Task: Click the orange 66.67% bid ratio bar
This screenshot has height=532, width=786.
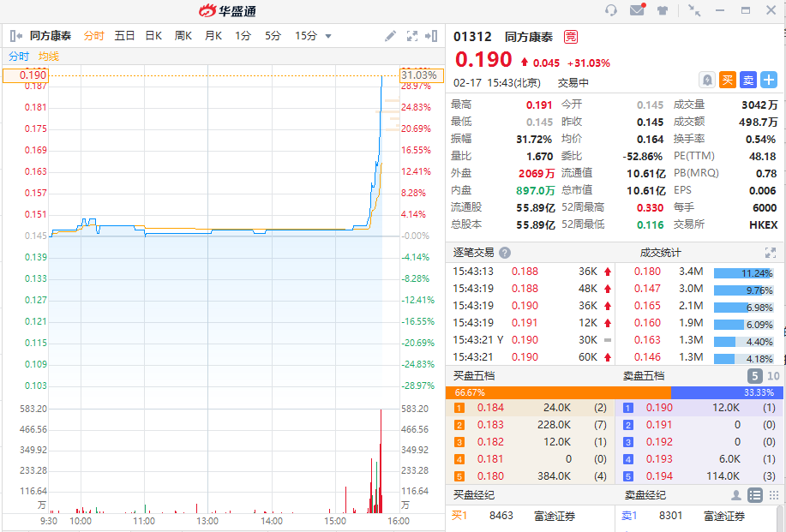Action: tap(558, 392)
